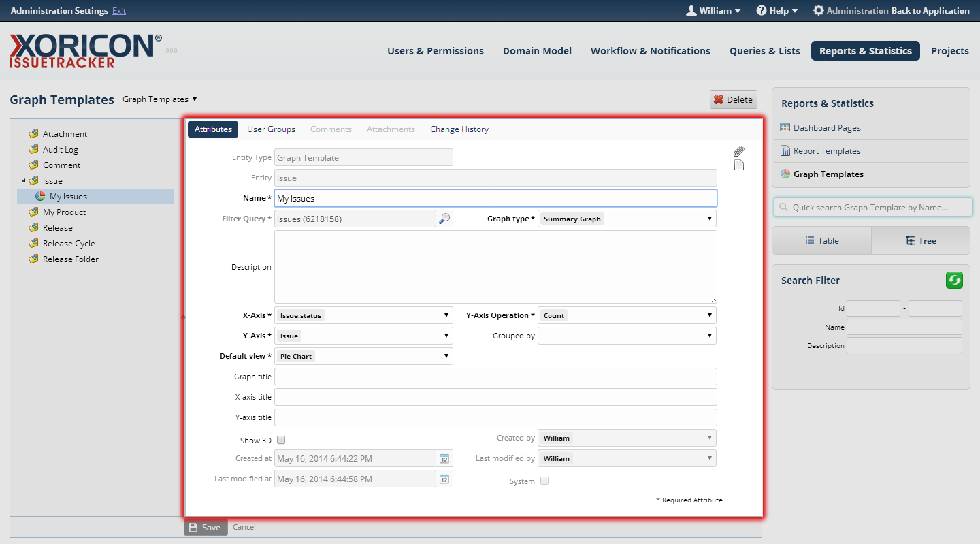Screen dimensions: 980x544
Task: Click the Exit link
Action: [119, 10]
